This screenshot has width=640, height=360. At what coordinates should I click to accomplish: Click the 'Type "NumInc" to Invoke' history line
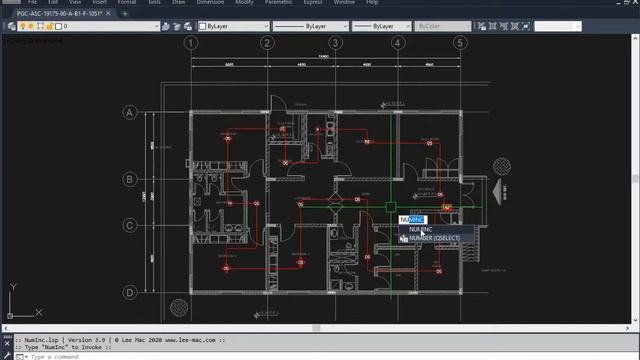(64, 347)
